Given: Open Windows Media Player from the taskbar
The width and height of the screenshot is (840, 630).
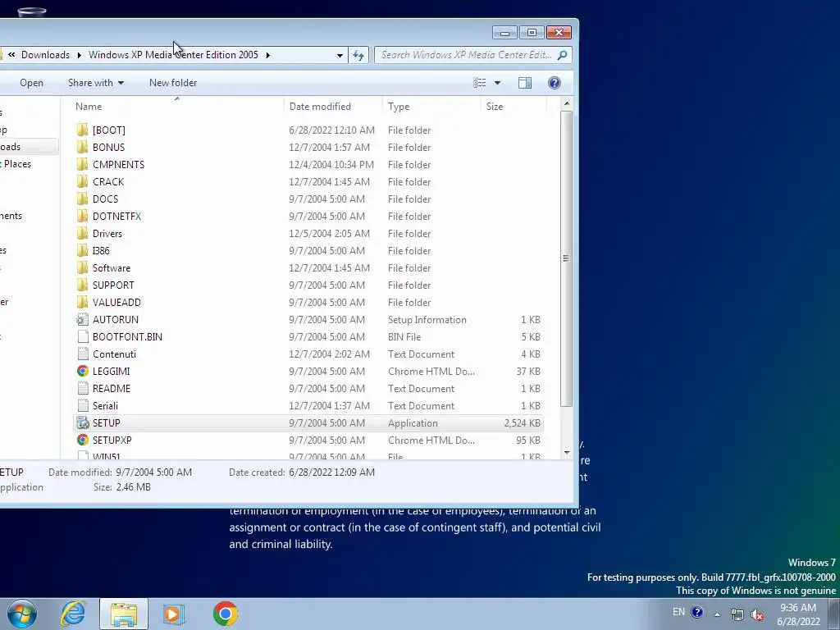Looking at the screenshot, I should coord(173,614).
